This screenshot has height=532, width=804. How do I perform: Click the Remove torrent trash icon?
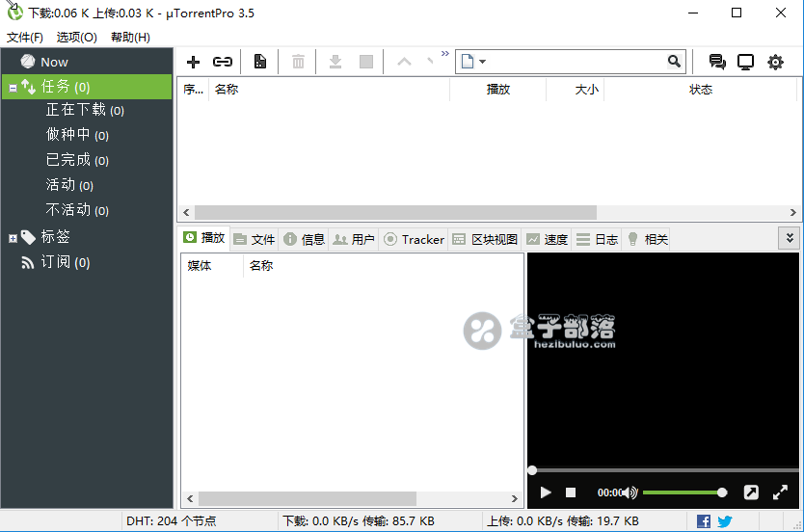(x=298, y=62)
